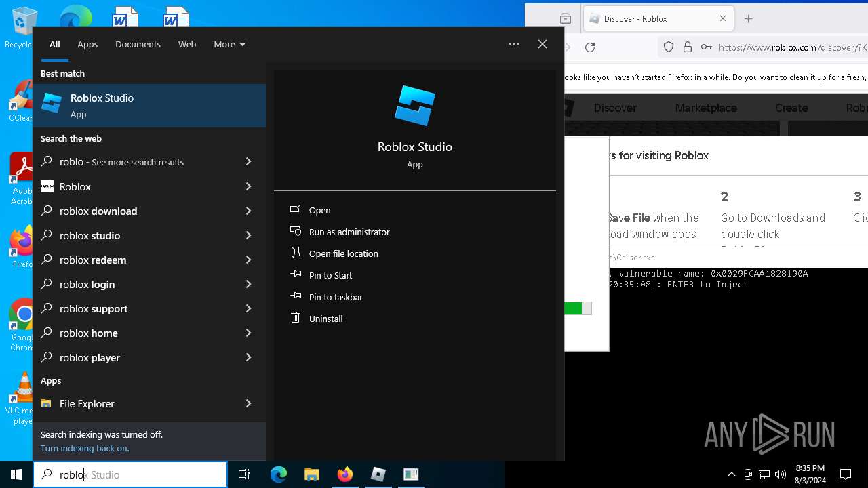Click the Windows Start button
Image resolution: width=868 pixels, height=488 pixels.
[x=16, y=474]
